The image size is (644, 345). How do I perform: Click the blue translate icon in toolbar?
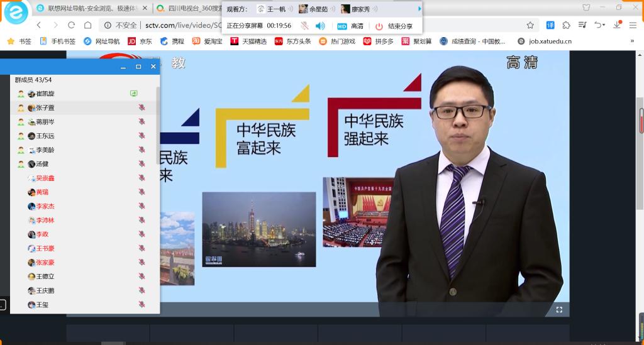550,25
